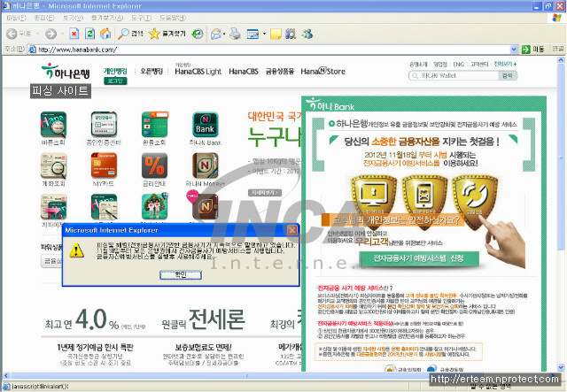Open the 계좌이체 transfer arrow icon
Viewport: 567px width, 392px height.
click(x=53, y=207)
